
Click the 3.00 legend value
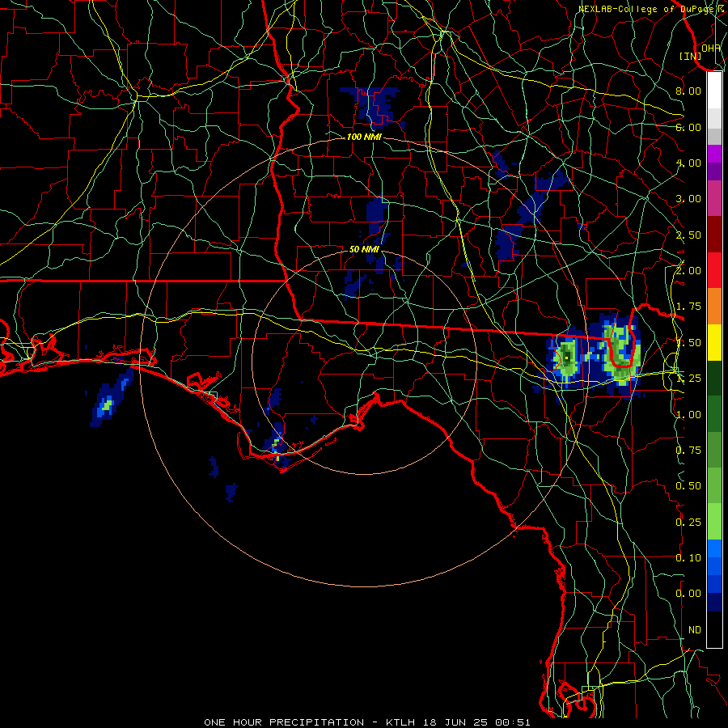click(688, 199)
